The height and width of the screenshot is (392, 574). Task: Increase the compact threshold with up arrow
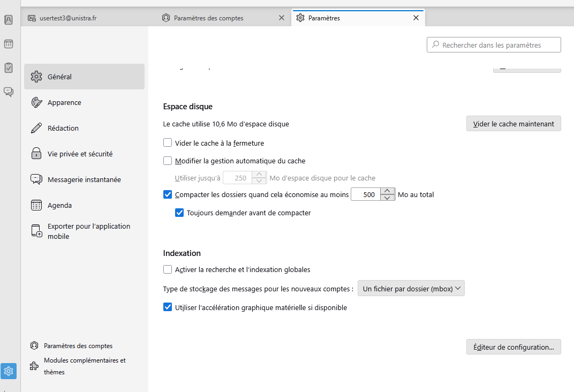click(x=387, y=191)
